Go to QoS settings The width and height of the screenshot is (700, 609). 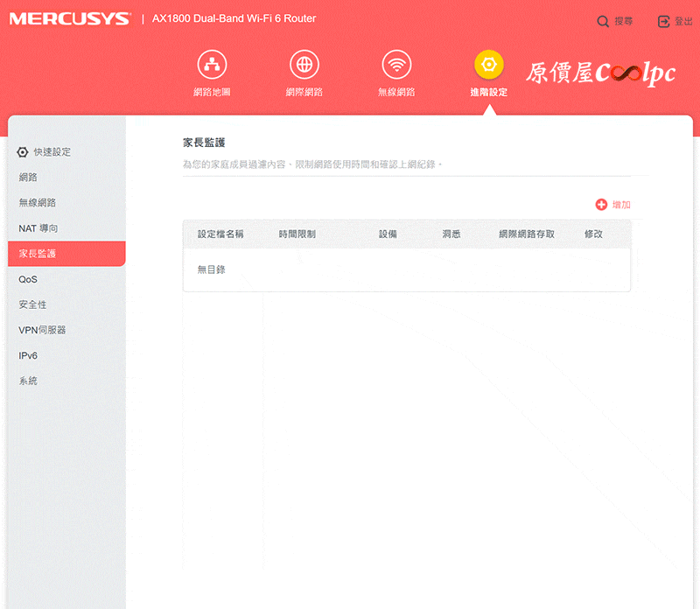click(x=28, y=279)
